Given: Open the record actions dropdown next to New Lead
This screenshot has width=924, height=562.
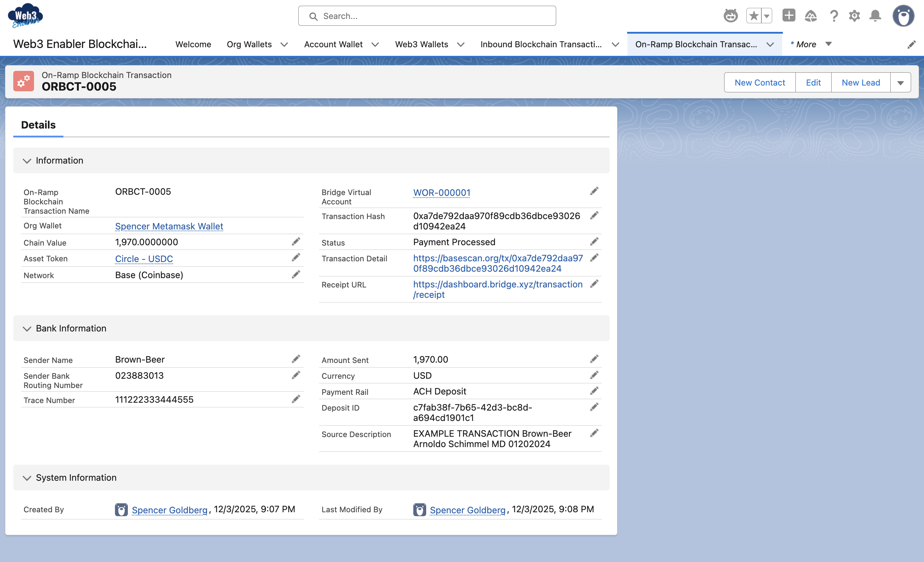Looking at the screenshot, I should (900, 82).
